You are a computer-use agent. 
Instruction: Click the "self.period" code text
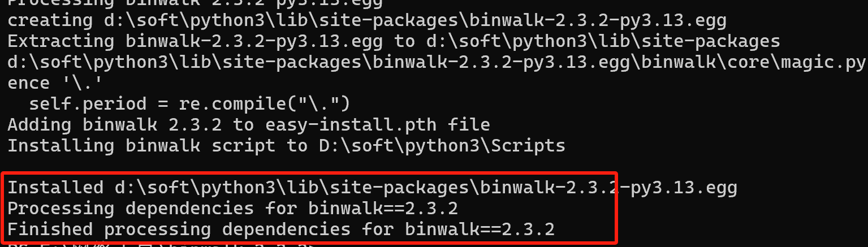coord(87,104)
